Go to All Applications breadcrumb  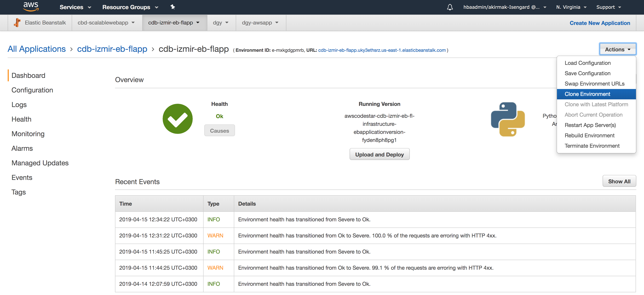[36, 49]
